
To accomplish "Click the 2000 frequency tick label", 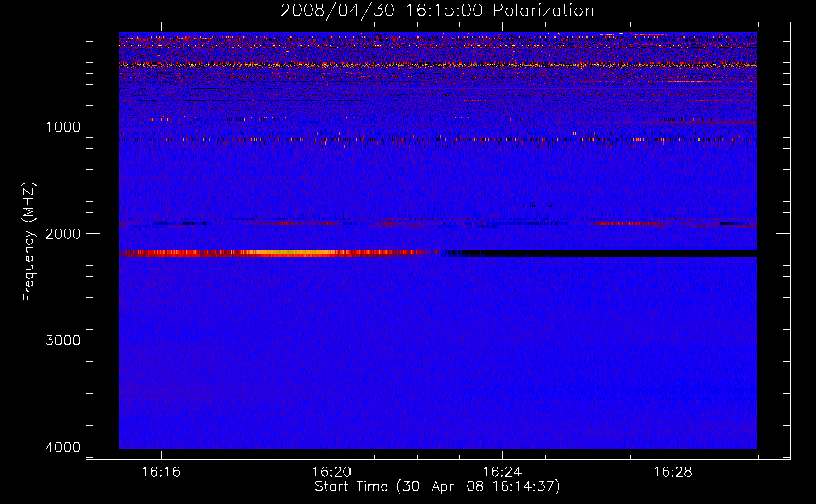I will pyautogui.click(x=63, y=233).
